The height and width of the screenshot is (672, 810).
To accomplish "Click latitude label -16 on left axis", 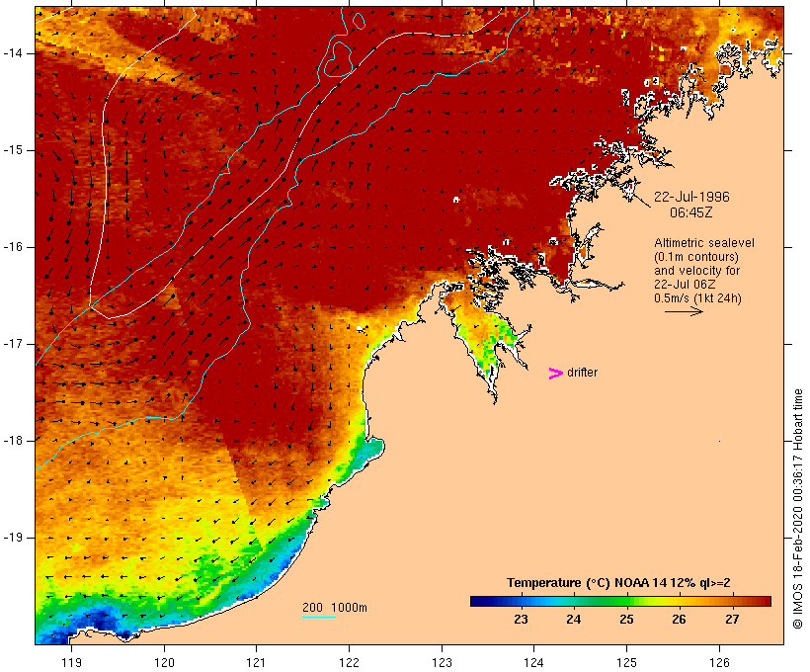I will 12,247.
